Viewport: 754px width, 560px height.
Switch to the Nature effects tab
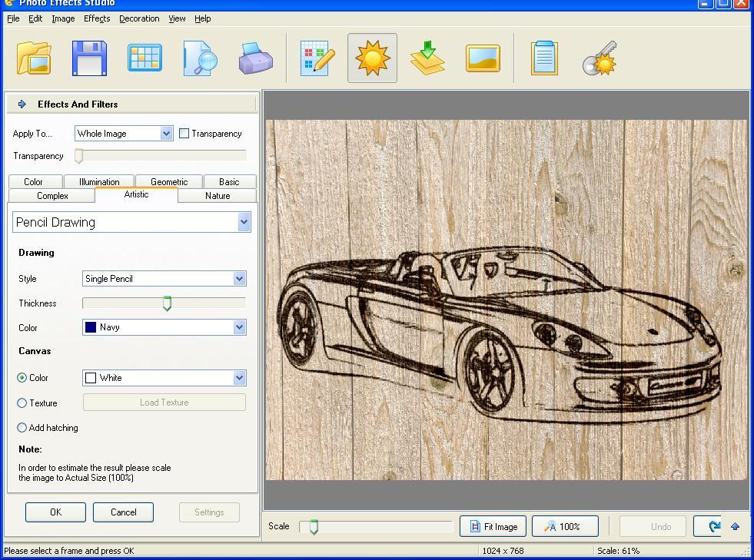point(217,195)
